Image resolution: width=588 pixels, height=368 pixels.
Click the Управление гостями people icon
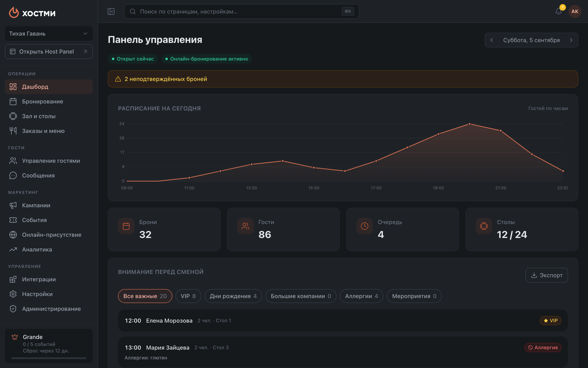pos(13,161)
